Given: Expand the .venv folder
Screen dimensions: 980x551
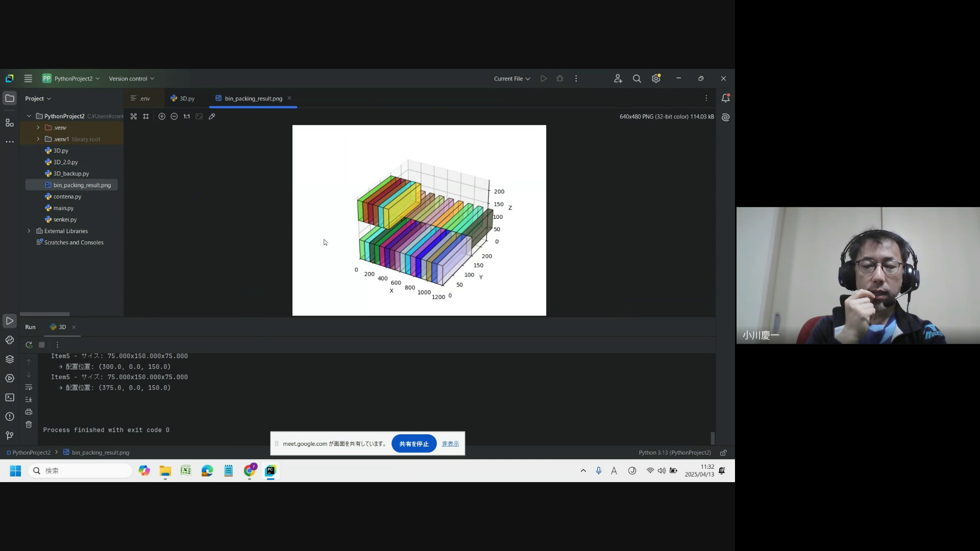Looking at the screenshot, I should pyautogui.click(x=38, y=128).
